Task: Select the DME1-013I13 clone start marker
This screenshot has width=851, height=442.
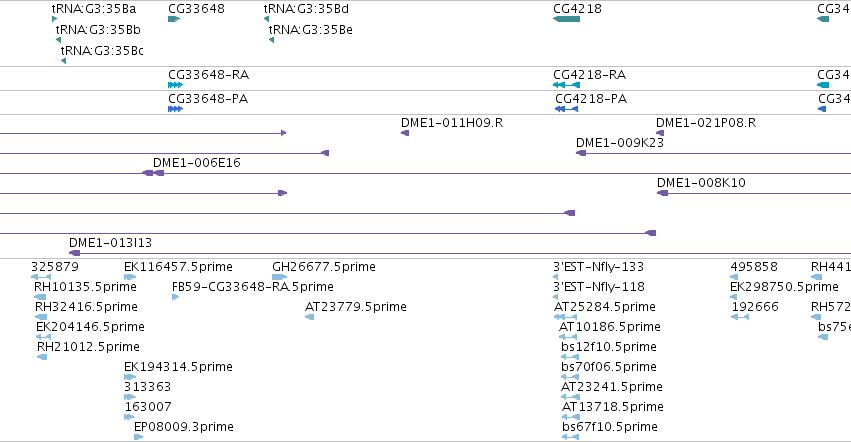Action: pyautogui.click(x=74, y=253)
